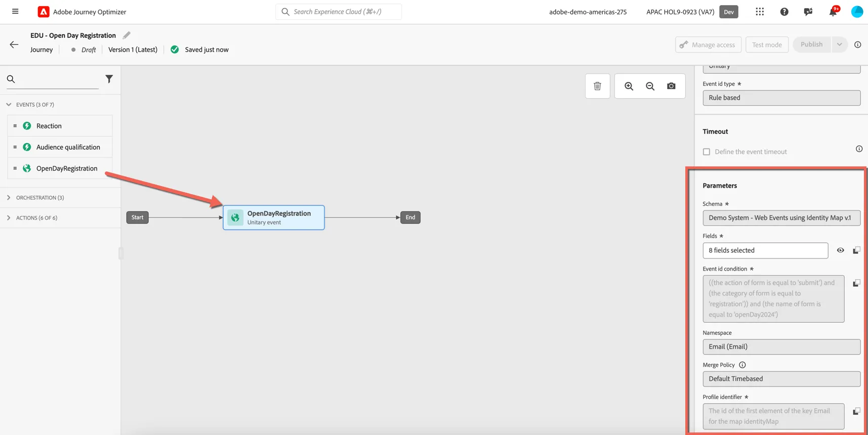This screenshot has height=435, width=868.
Task: Select the OpenDayRegistration node on canvas
Action: click(x=274, y=217)
